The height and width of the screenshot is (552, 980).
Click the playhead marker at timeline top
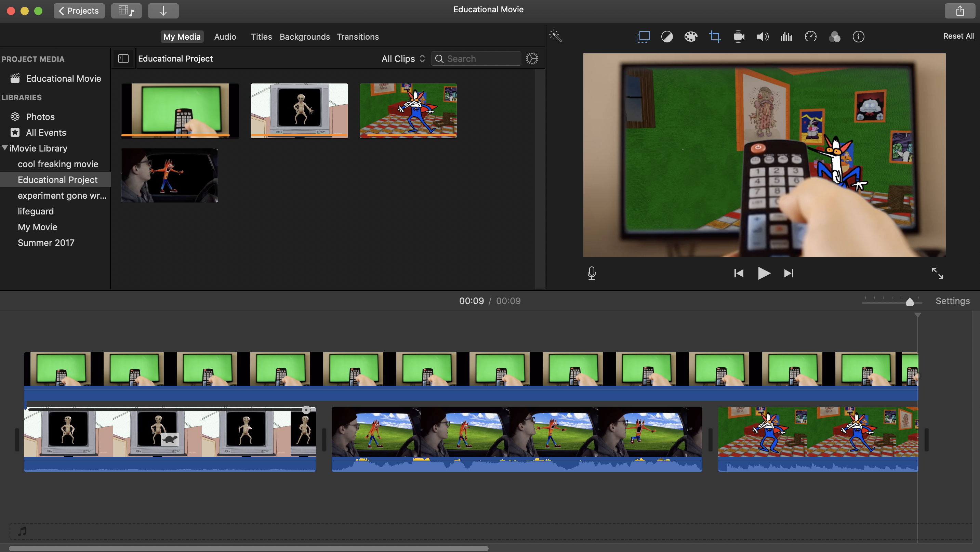pos(918,315)
